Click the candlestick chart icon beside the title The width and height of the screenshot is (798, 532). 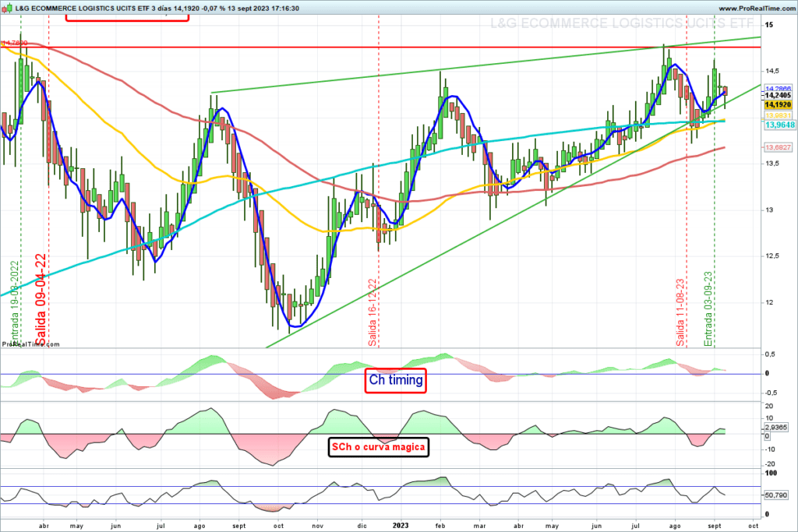tap(6, 8)
